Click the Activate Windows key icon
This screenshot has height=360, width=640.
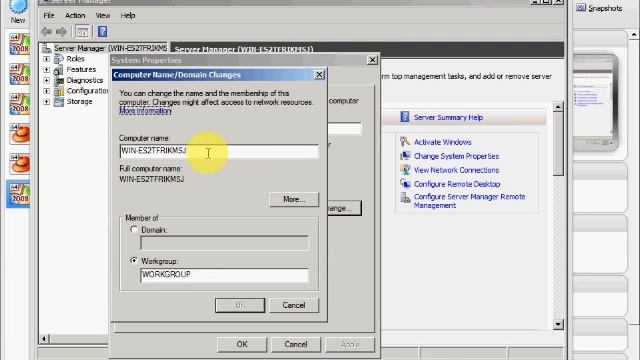(x=405, y=142)
